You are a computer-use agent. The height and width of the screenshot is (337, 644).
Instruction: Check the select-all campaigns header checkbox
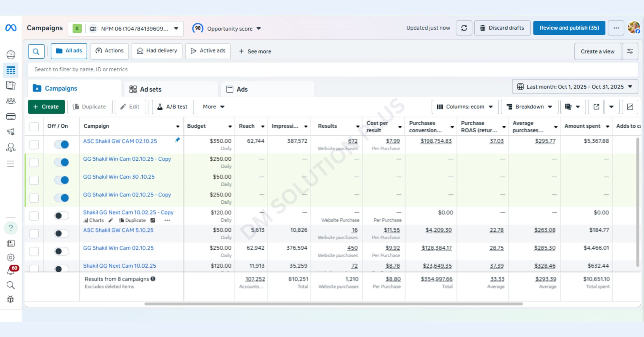tap(34, 126)
